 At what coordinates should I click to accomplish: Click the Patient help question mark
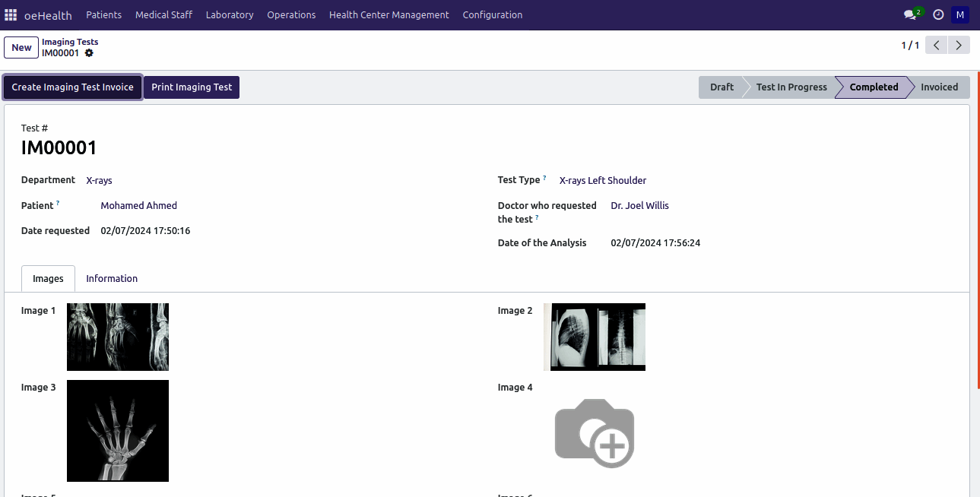[58, 203]
